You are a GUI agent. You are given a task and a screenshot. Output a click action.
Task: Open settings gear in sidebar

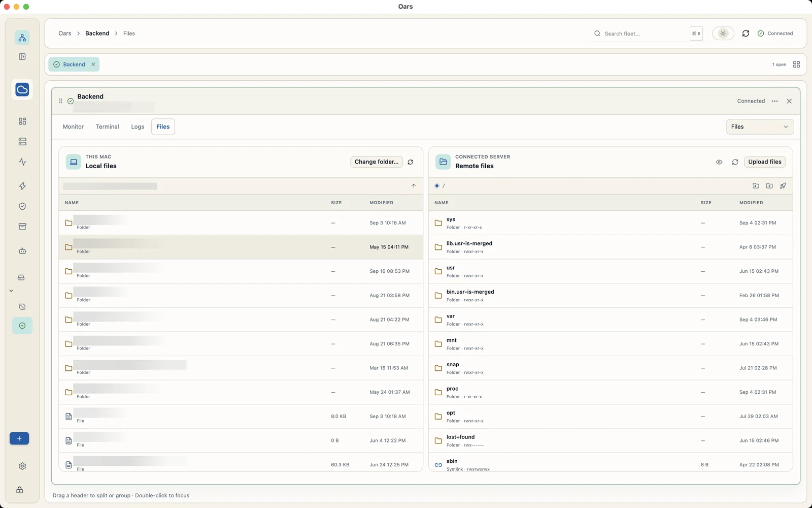click(x=22, y=466)
